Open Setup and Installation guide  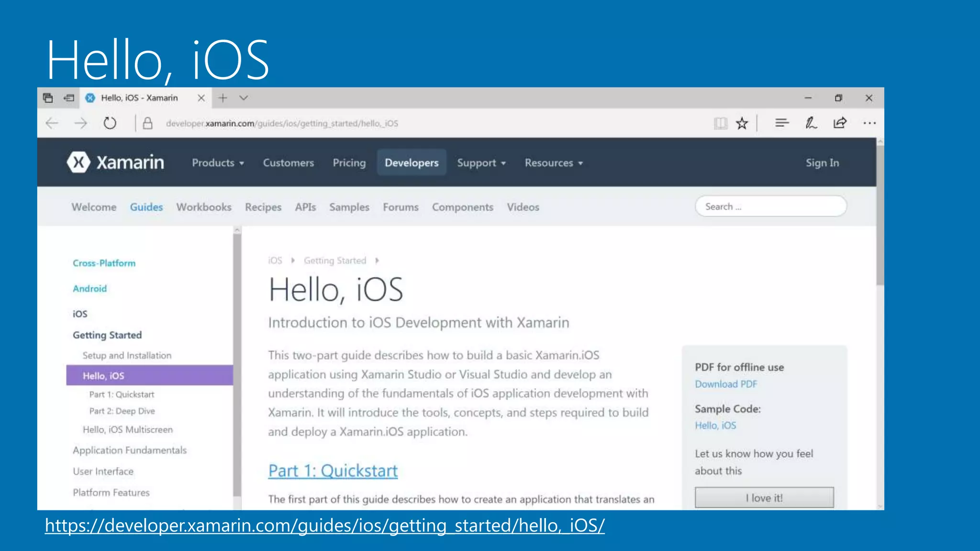127,355
